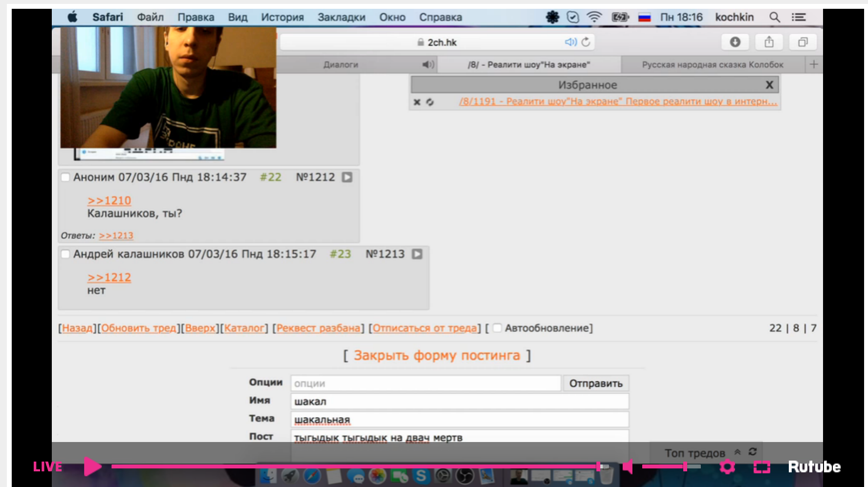
Task: Click Обновить тред link
Action: (x=138, y=328)
